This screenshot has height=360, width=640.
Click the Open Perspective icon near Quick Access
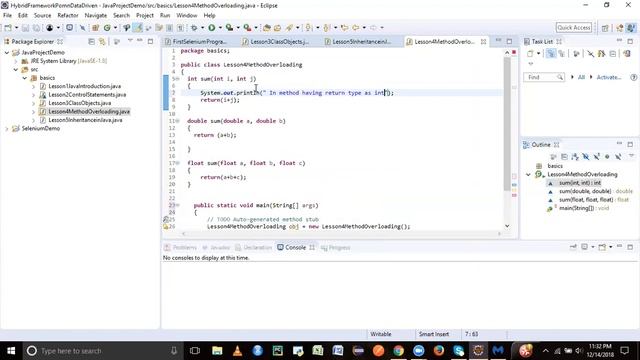tap(605, 28)
